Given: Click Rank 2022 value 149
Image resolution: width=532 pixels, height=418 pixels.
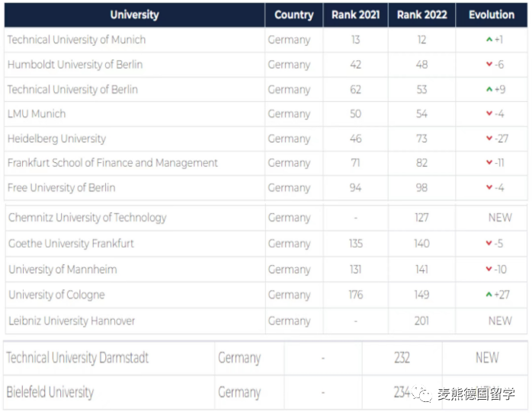Looking at the screenshot, I should point(421,295).
